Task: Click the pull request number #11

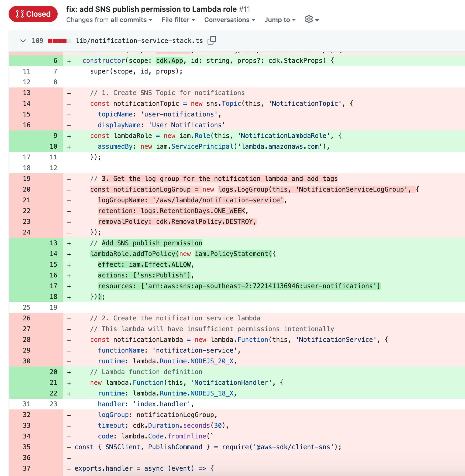Action: (x=244, y=9)
